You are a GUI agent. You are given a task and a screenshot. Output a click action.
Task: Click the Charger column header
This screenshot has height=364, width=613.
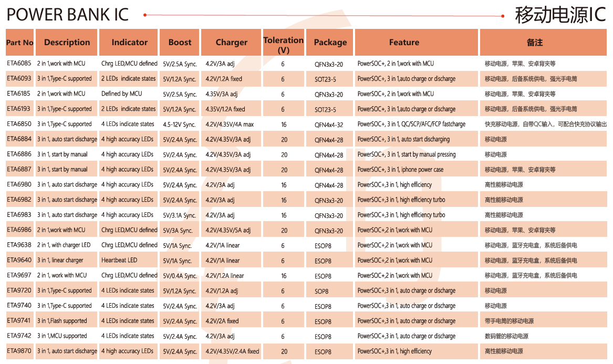(231, 43)
